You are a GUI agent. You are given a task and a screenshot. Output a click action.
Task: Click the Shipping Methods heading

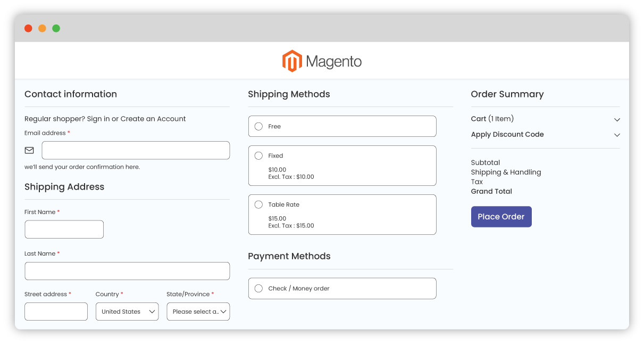[289, 94]
